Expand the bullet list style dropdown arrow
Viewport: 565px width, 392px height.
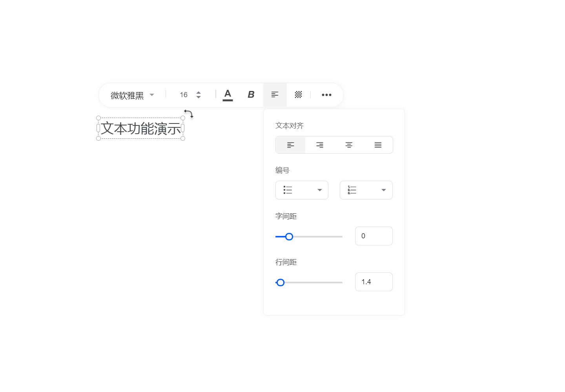pyautogui.click(x=320, y=190)
